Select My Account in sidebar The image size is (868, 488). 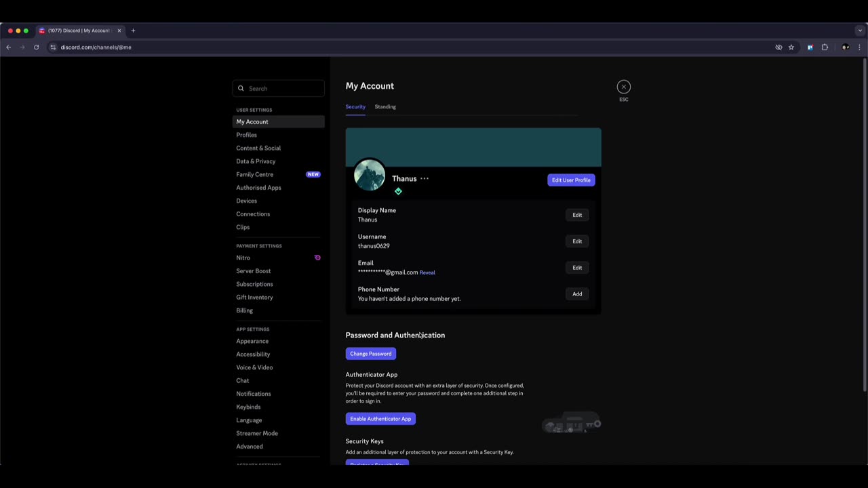(279, 122)
